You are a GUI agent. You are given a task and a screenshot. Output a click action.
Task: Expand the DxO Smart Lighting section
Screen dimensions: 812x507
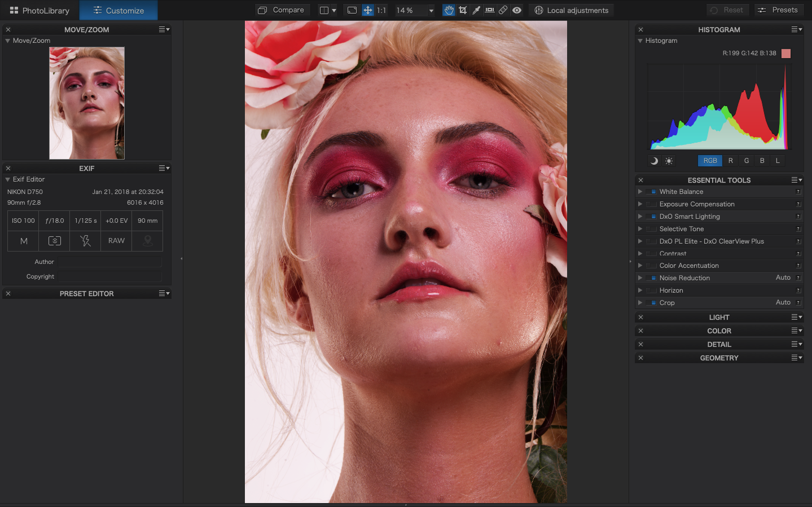(x=639, y=216)
